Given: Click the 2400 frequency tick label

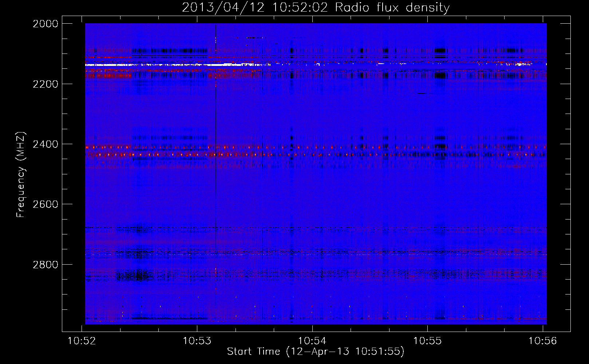Looking at the screenshot, I should [46, 144].
